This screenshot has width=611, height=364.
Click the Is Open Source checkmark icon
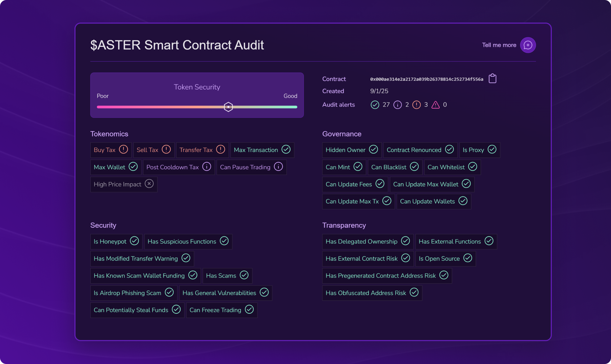[468, 258]
